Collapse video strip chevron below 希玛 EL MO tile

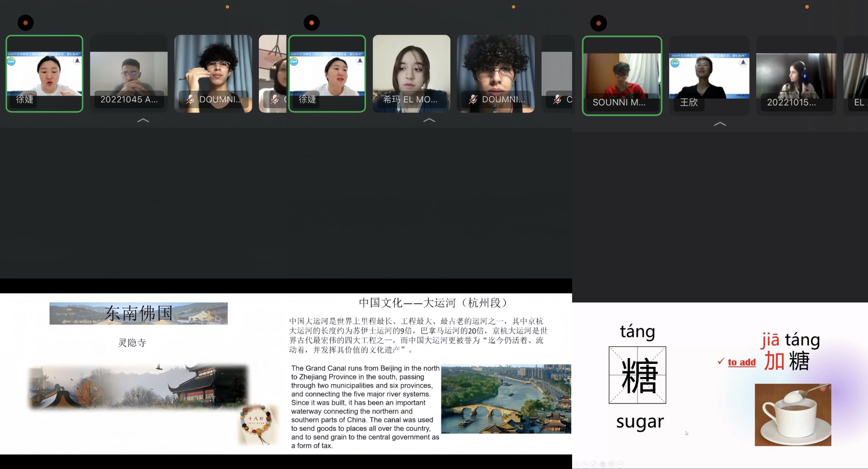click(x=429, y=120)
